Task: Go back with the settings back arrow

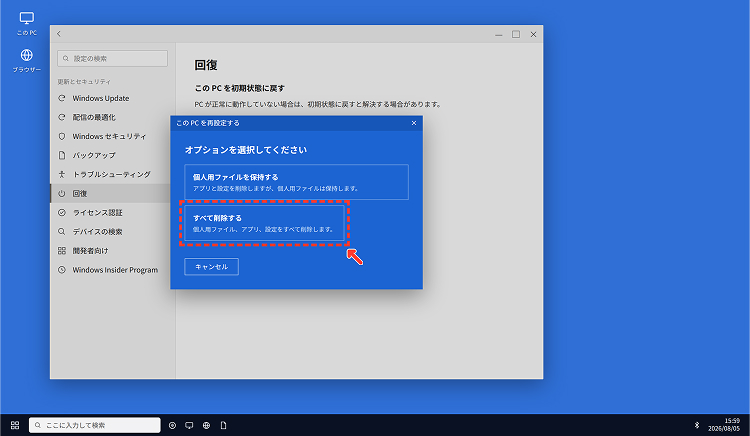Action: [x=59, y=33]
